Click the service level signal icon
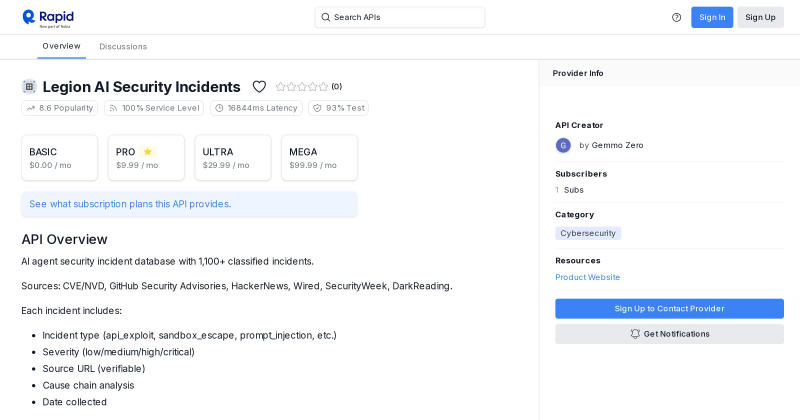The width and height of the screenshot is (800, 420). pyautogui.click(x=113, y=108)
